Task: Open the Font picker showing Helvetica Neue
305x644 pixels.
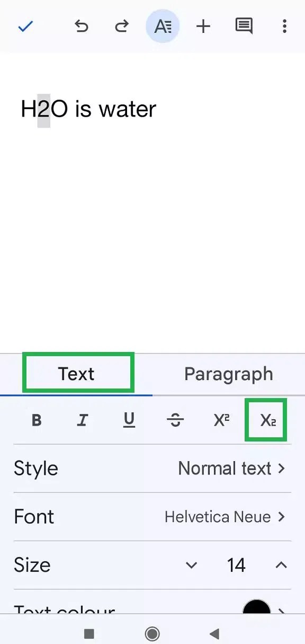Action: point(225,516)
